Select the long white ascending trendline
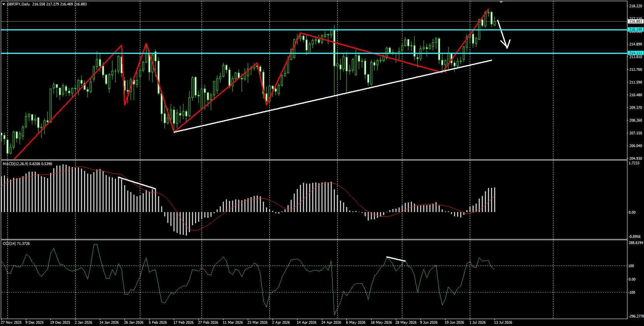Image resolution: width=644 pixels, height=326 pixels. [333, 96]
